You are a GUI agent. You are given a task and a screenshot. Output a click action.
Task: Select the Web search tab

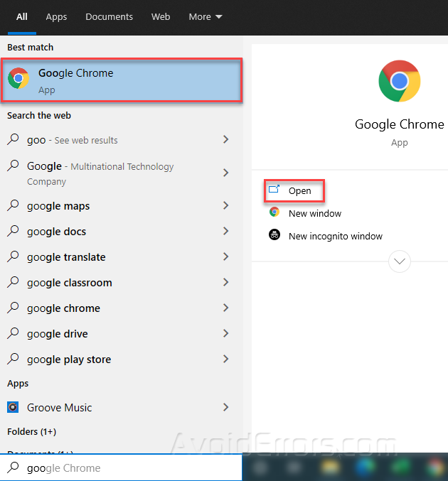161,17
